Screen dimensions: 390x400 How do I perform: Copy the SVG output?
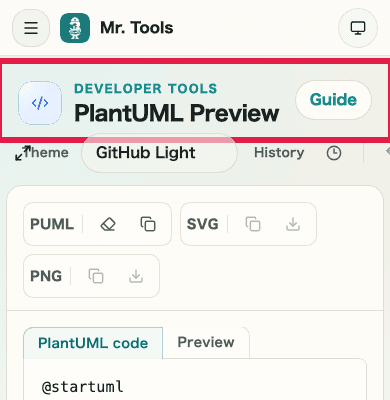(x=253, y=224)
